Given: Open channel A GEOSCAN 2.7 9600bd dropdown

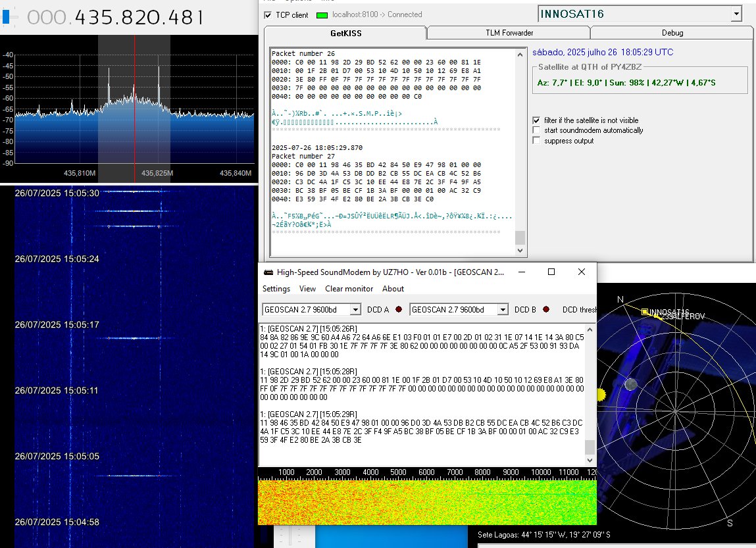Looking at the screenshot, I should coord(355,309).
